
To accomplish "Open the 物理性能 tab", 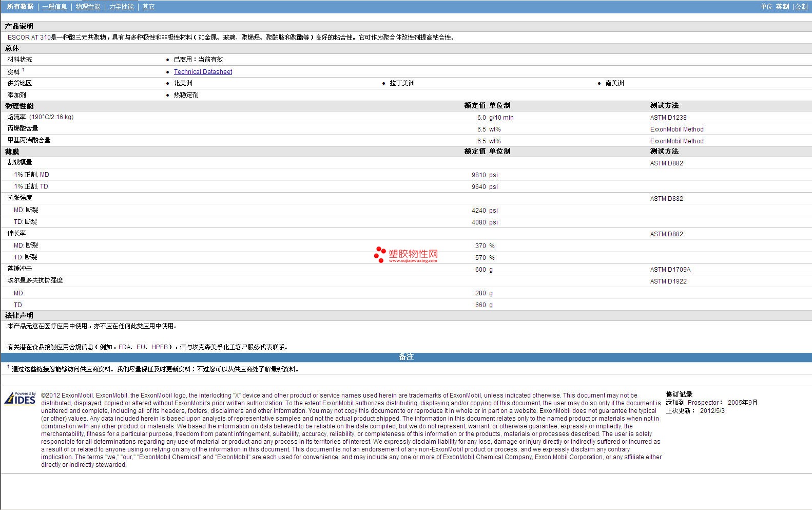I will [x=88, y=7].
